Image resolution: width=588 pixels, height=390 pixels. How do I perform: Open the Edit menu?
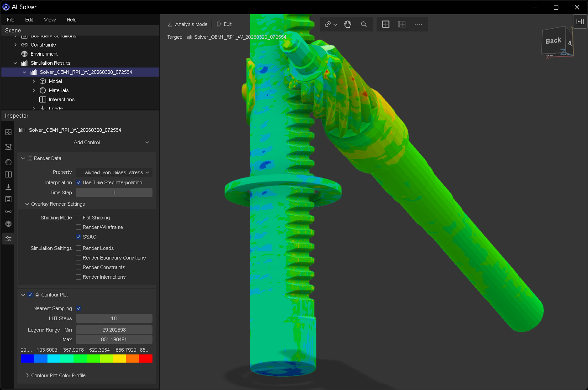(29, 20)
